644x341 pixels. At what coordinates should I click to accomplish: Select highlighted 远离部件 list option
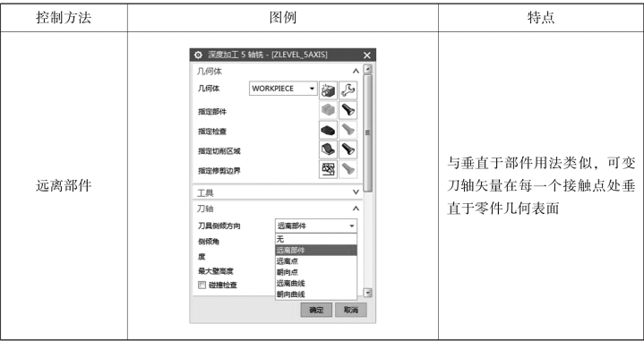316,250
